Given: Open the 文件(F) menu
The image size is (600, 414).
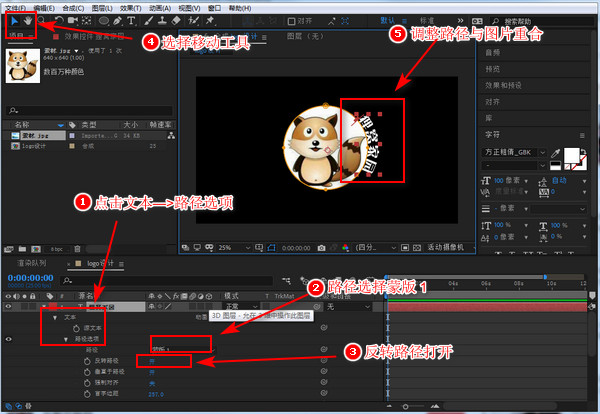Looking at the screenshot, I should 15,8.
